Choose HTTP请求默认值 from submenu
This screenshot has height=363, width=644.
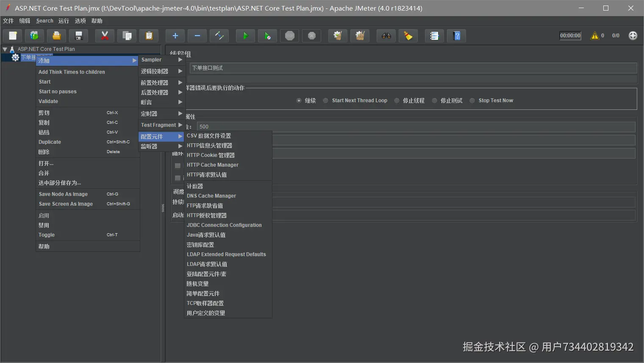pyautogui.click(x=228, y=175)
